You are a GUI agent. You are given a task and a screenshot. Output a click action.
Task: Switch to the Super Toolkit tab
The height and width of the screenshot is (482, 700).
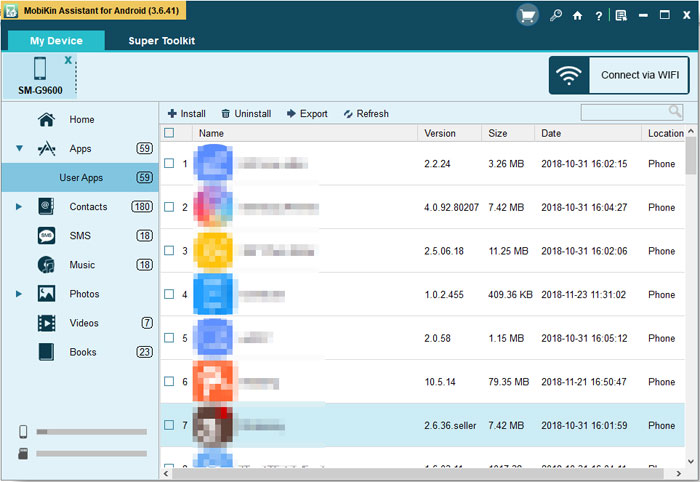pyautogui.click(x=161, y=41)
